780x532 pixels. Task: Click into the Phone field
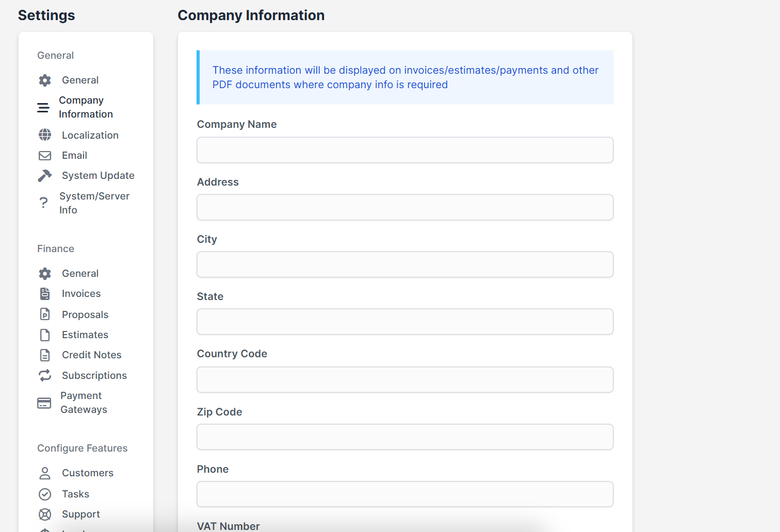pyautogui.click(x=405, y=494)
